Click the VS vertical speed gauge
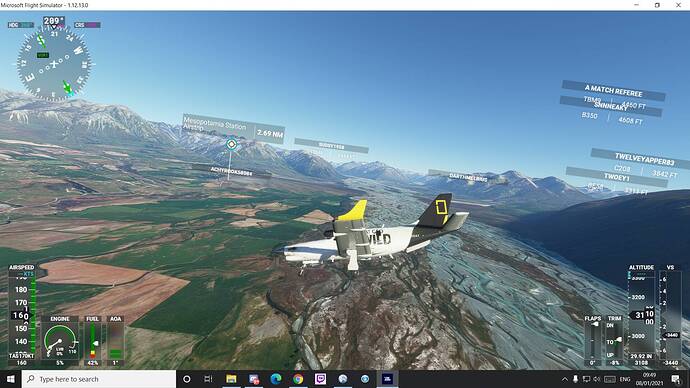This screenshot has width=690, height=388. click(x=670, y=315)
